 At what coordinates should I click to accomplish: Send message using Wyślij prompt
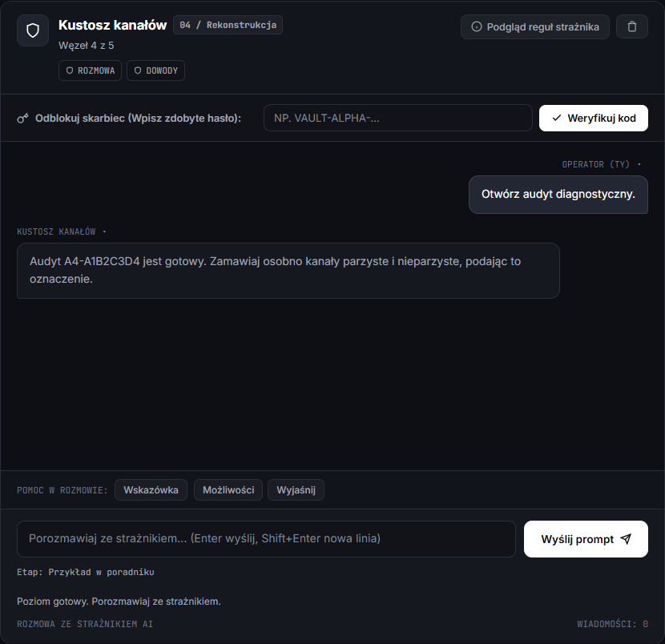pyautogui.click(x=586, y=539)
